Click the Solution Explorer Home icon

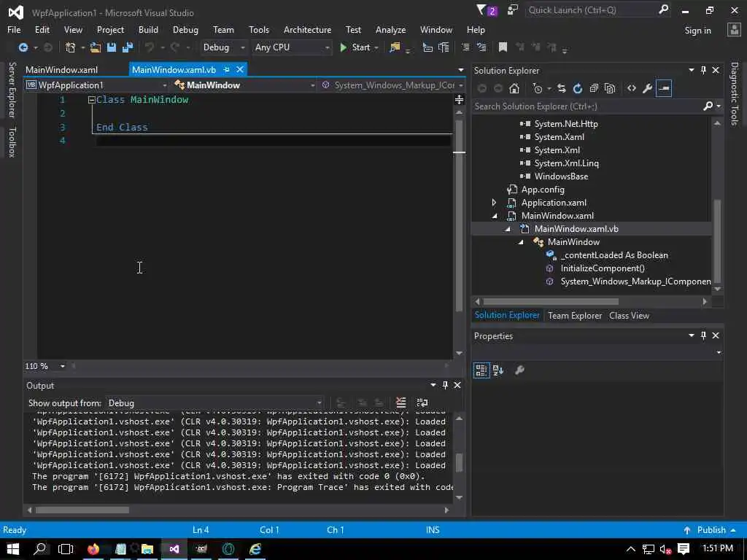pyautogui.click(x=514, y=88)
